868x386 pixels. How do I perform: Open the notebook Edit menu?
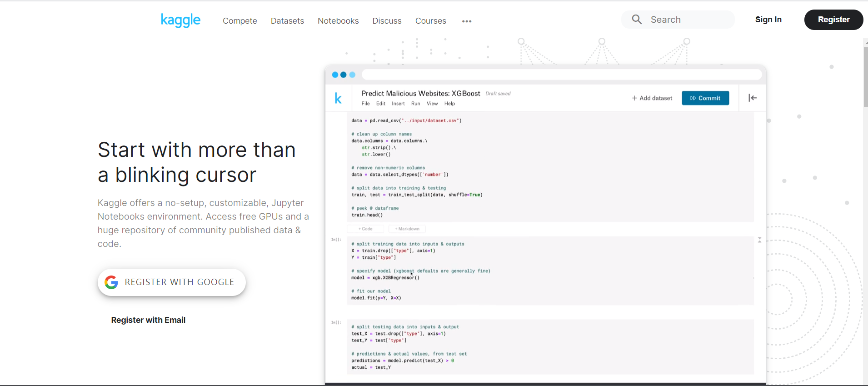coord(381,104)
